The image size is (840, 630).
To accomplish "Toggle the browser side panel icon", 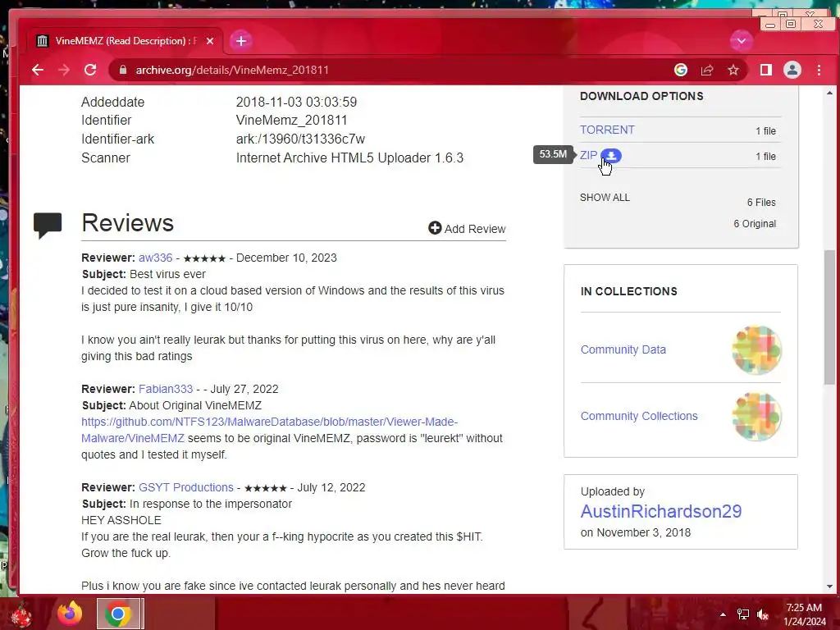I will [766, 71].
